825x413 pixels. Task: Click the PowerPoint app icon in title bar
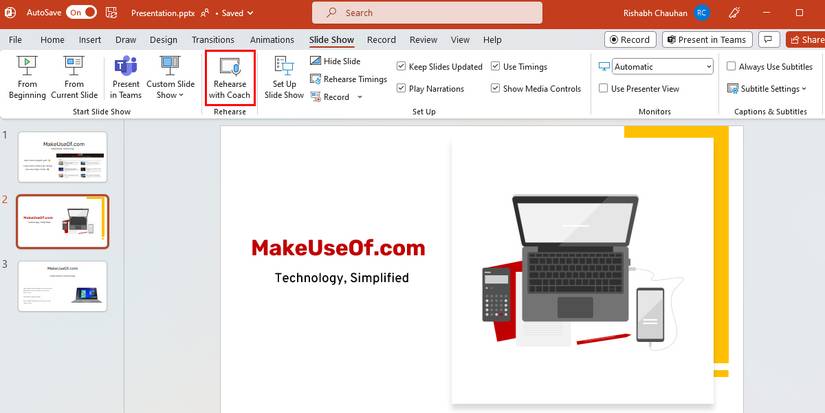coord(10,13)
